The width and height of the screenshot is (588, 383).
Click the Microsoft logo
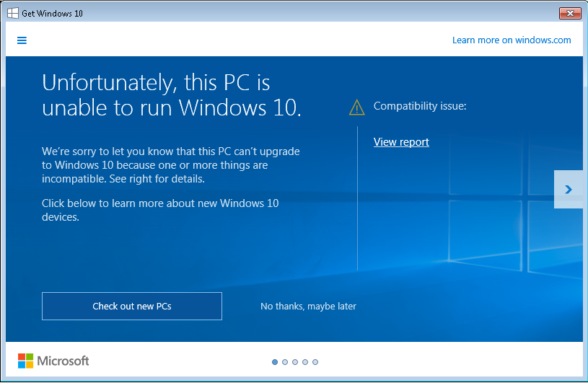coord(53,361)
